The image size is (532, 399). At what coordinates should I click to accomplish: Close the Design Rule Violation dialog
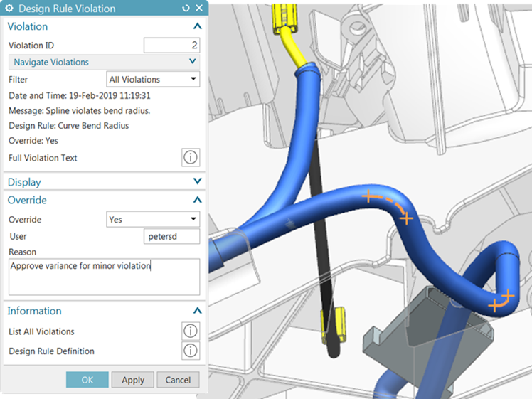click(x=199, y=8)
